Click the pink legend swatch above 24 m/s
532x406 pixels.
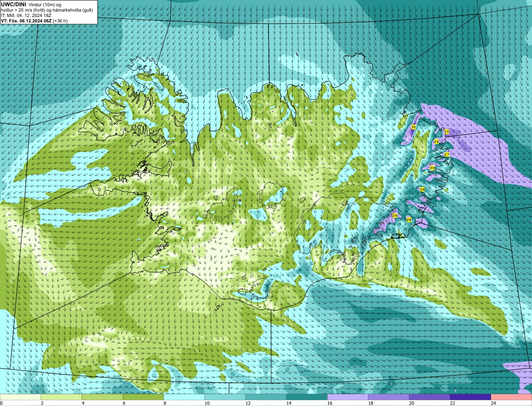coord(512,397)
